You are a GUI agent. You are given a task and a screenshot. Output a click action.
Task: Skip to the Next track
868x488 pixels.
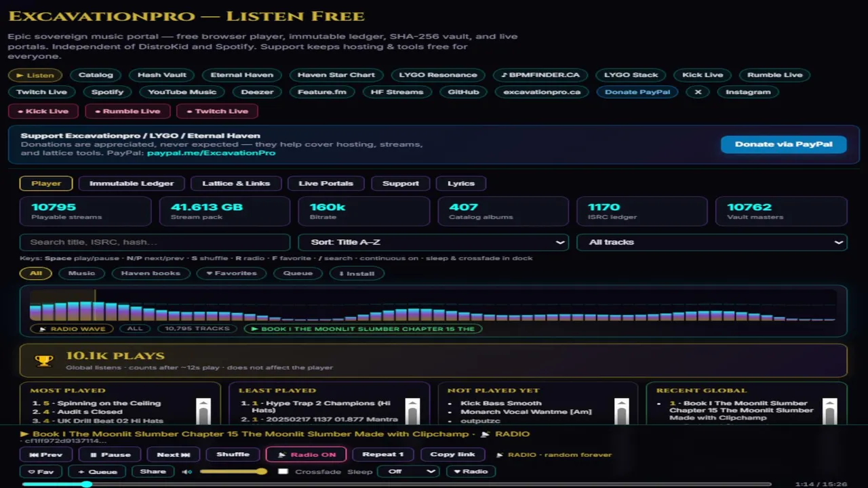[x=173, y=455]
